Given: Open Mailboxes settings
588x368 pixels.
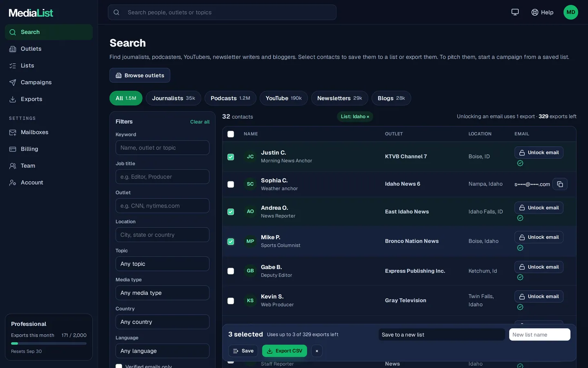Looking at the screenshot, I should [x=49, y=132].
